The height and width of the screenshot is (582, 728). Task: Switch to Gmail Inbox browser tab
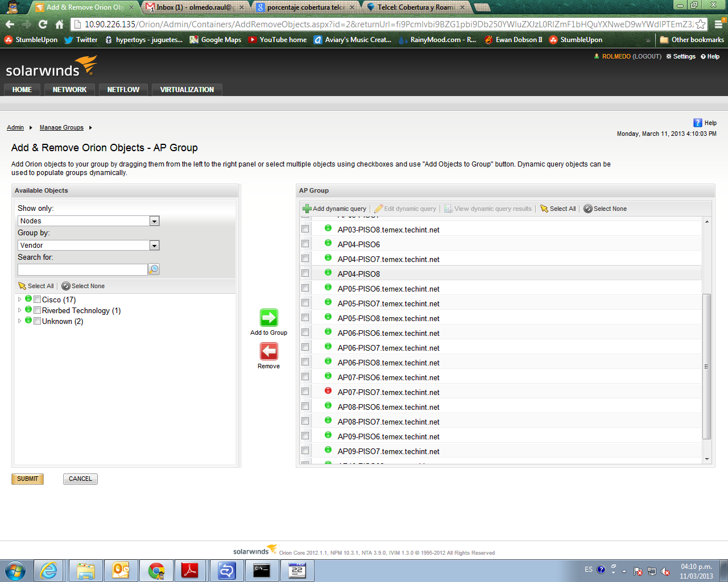pyautogui.click(x=194, y=7)
